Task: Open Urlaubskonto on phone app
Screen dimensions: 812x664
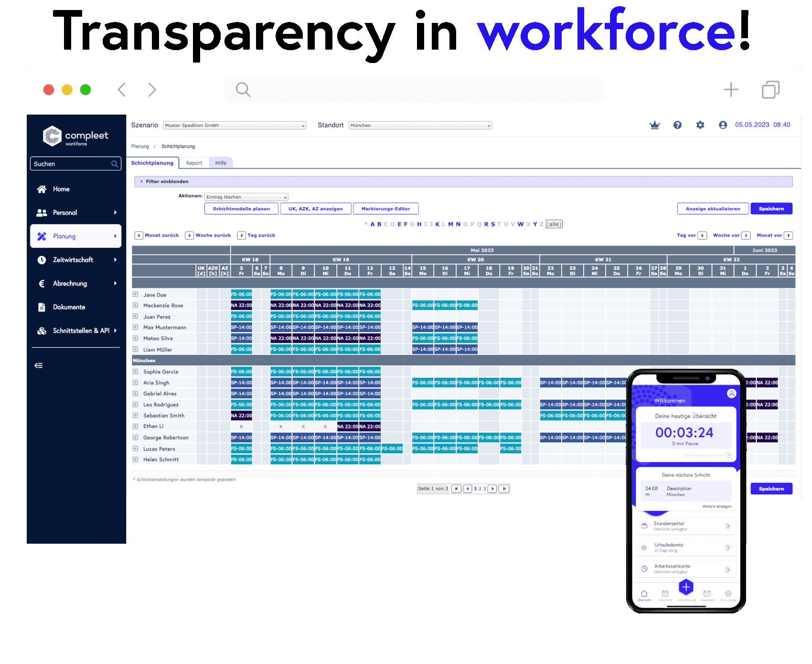Action: coord(686,548)
